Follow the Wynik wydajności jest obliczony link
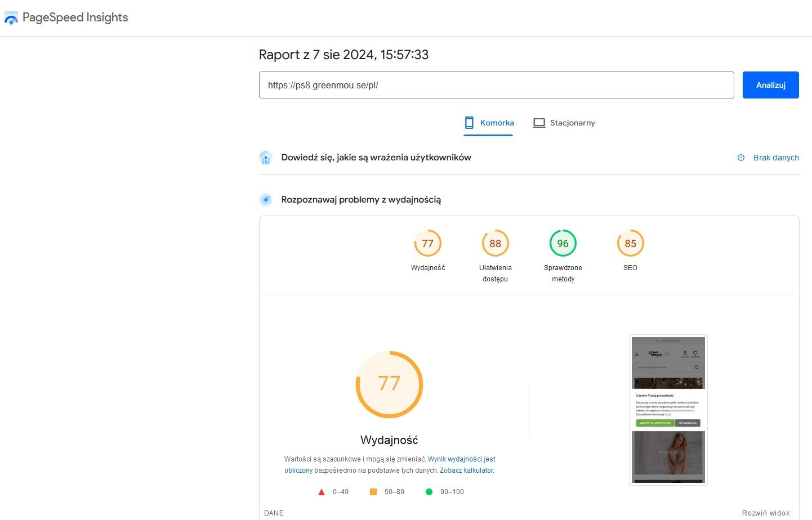The height and width of the screenshot is (520, 812). (x=390, y=465)
